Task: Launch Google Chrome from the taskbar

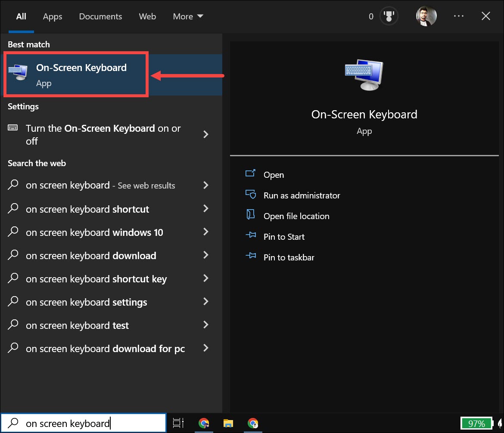Action: tap(204, 424)
